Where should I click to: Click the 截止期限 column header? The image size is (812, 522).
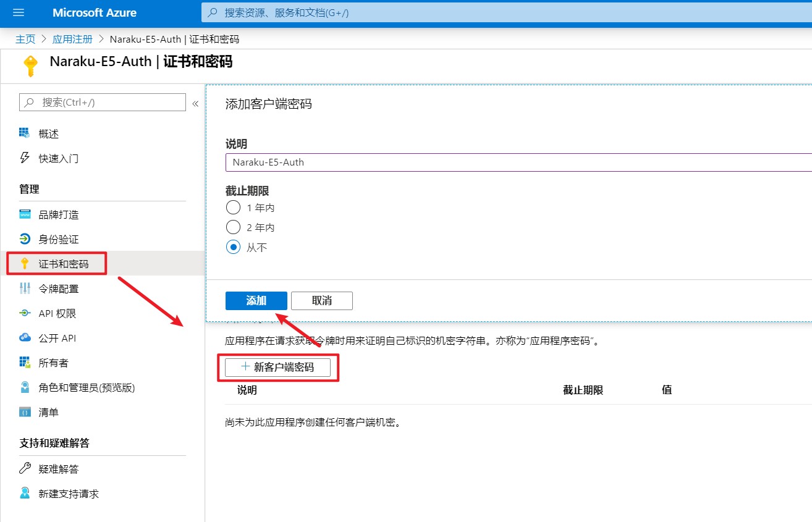pos(583,390)
